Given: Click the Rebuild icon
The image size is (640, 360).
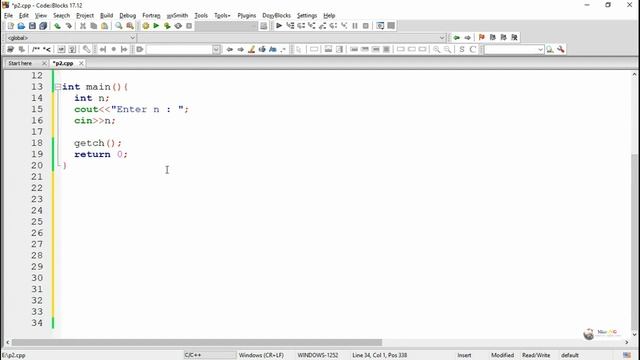Looking at the screenshot, I should 178,26.
